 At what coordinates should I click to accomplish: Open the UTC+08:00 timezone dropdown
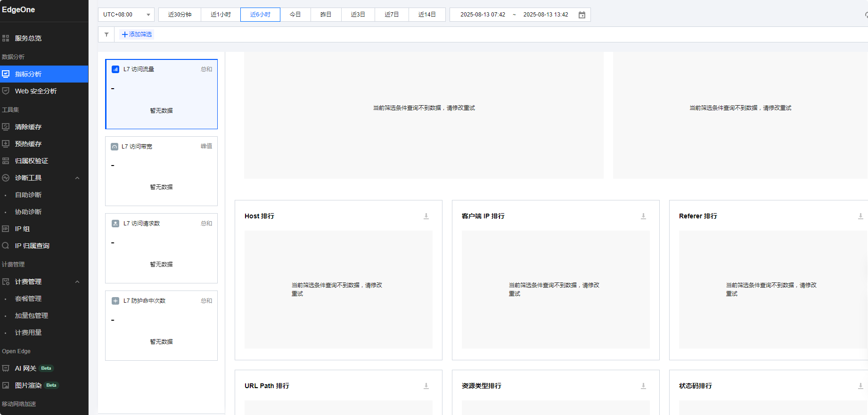(126, 15)
